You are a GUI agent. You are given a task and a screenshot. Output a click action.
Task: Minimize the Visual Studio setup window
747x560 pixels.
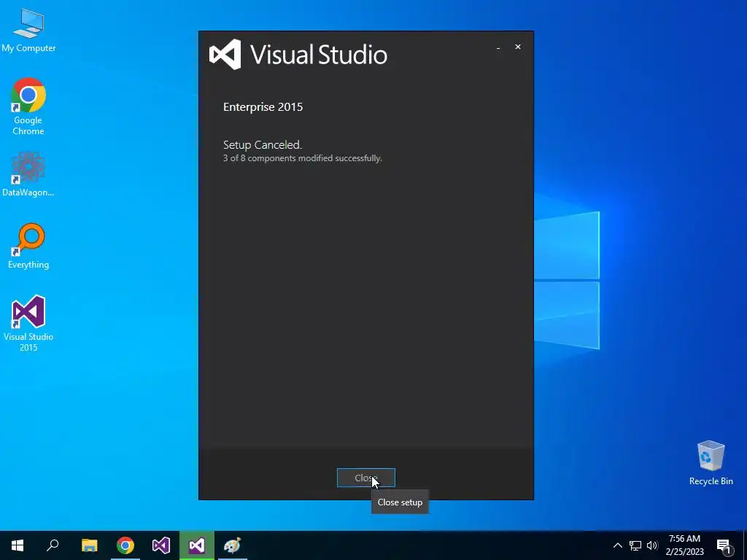pos(498,47)
